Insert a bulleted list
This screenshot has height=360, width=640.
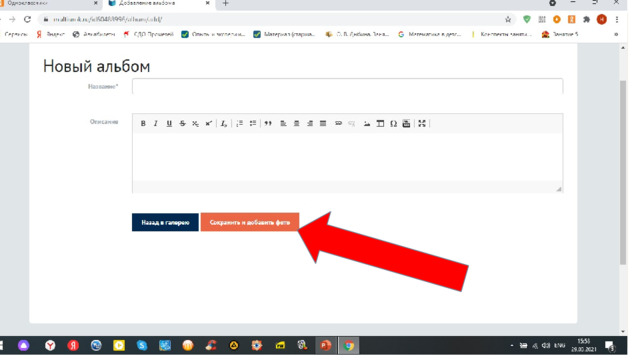coord(253,123)
